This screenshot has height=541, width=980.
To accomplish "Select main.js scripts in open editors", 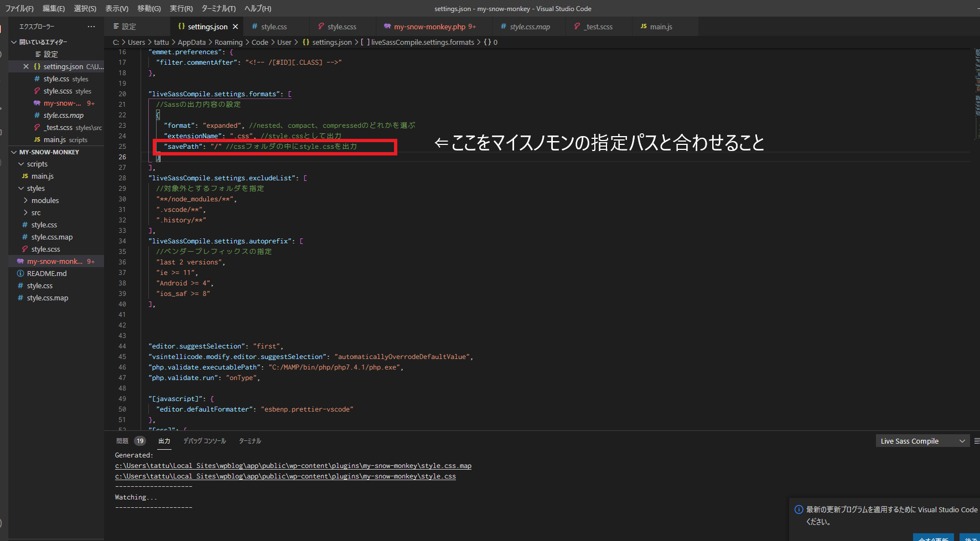I will (56, 139).
